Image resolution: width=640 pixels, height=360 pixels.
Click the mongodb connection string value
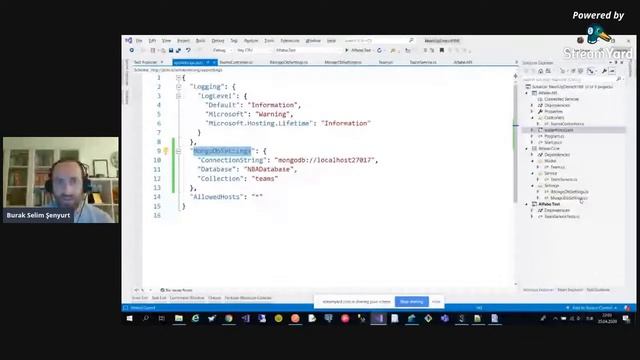point(324,160)
